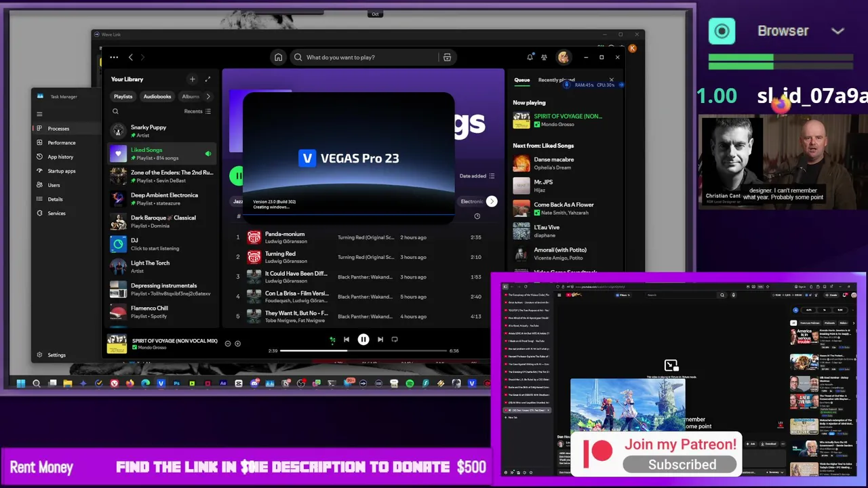
Task: Open Deep Ambient Electronica playlist
Action: (x=162, y=199)
